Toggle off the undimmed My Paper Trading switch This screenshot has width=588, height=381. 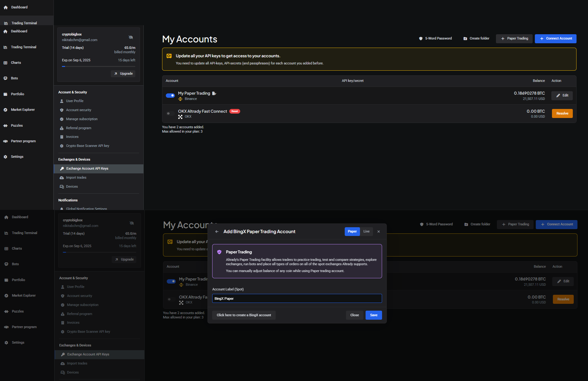pos(170,96)
